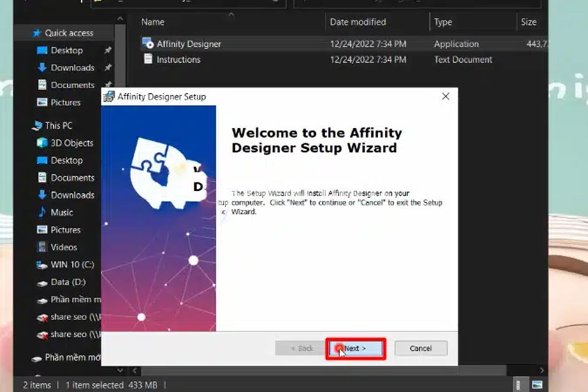The image size is (588, 392).
Task: Click Instructions' Text Document type cell
Action: click(463, 59)
